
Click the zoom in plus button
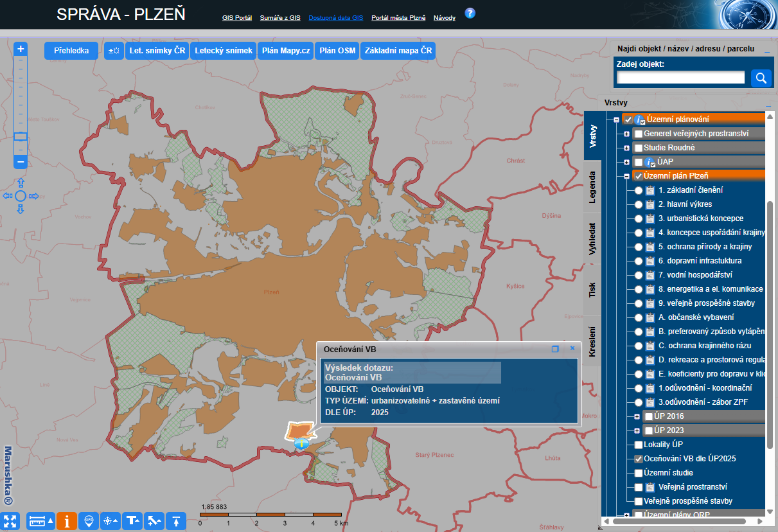click(21, 49)
